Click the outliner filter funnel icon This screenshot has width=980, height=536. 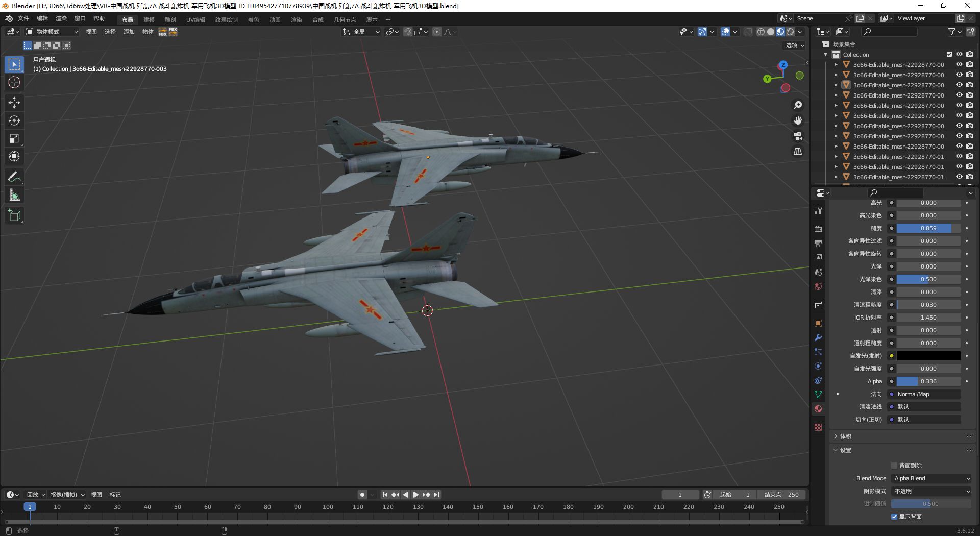(951, 32)
